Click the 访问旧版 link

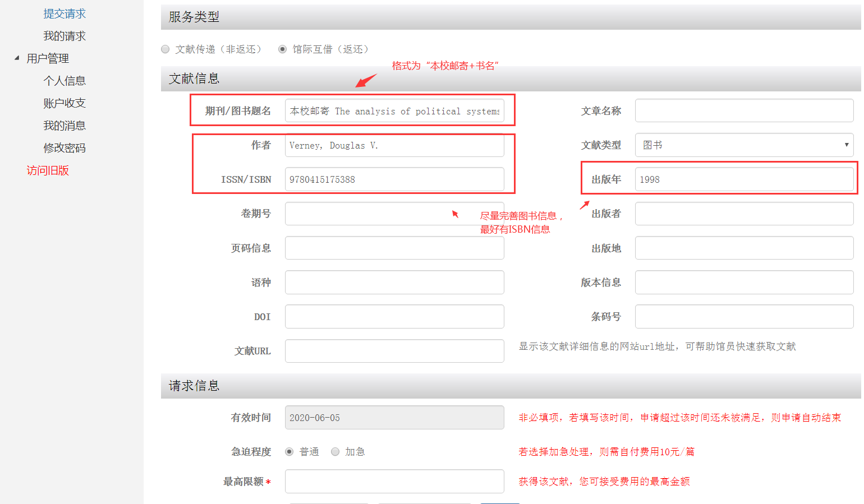(x=48, y=170)
